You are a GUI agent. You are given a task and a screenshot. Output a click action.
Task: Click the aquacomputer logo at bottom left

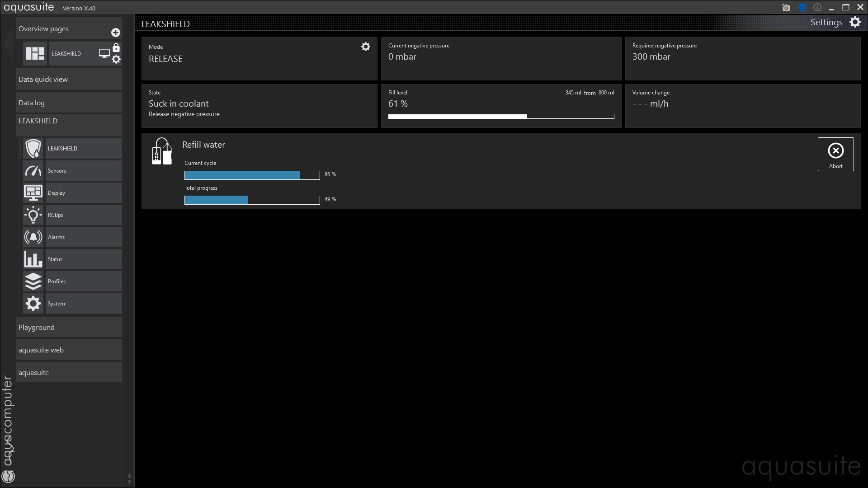tap(8, 429)
